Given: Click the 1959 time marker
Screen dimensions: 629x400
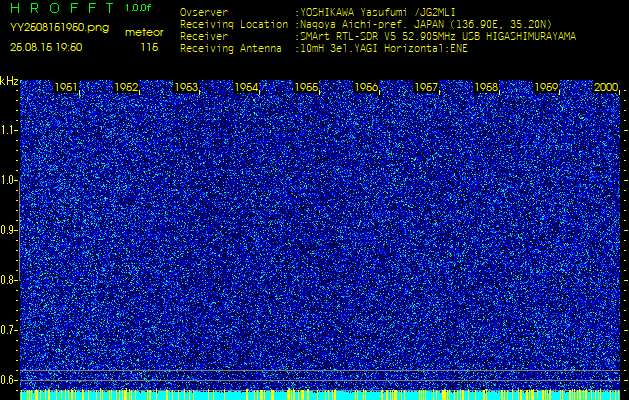Looking at the screenshot, I should pyautogui.click(x=546, y=87).
